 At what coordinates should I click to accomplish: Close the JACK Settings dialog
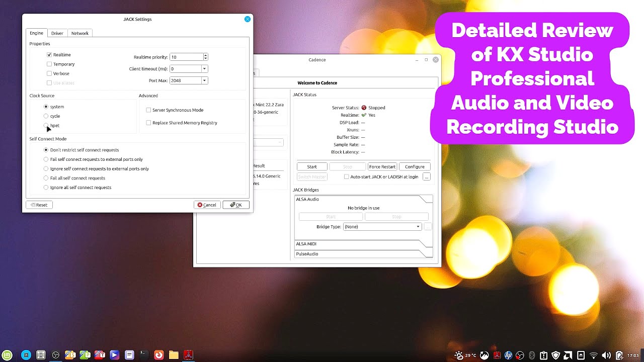[x=247, y=19]
